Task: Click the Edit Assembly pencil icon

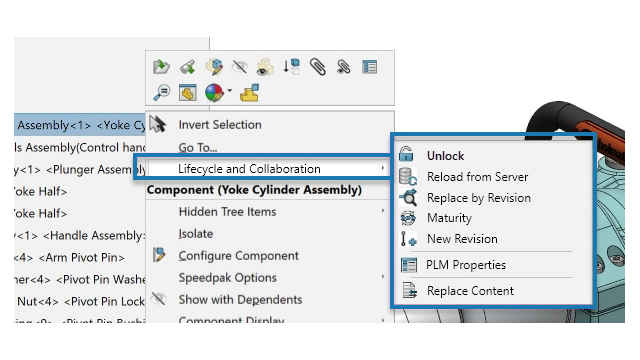Action: [214, 67]
